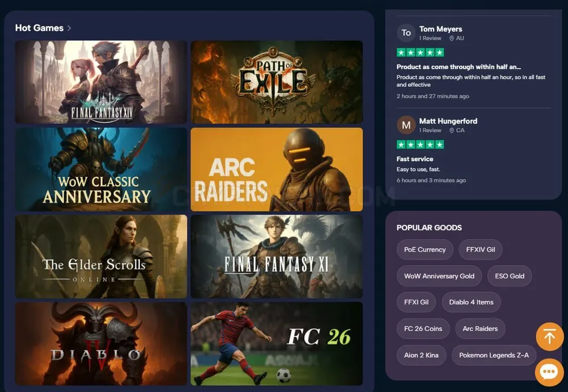The image size is (568, 392).
Task: Choose the FFXI Gil tag
Action: click(x=416, y=302)
